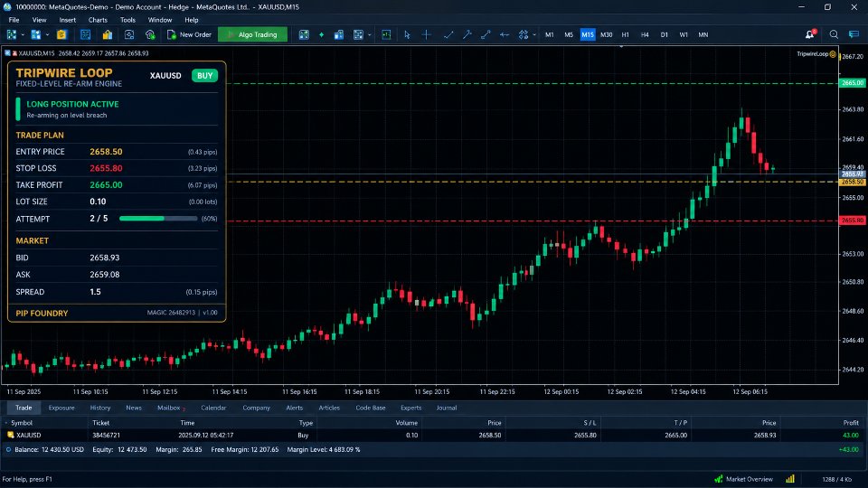Click the first chart icon right of Algo Trading
Viewport: 868px width, 488px height.
point(304,34)
